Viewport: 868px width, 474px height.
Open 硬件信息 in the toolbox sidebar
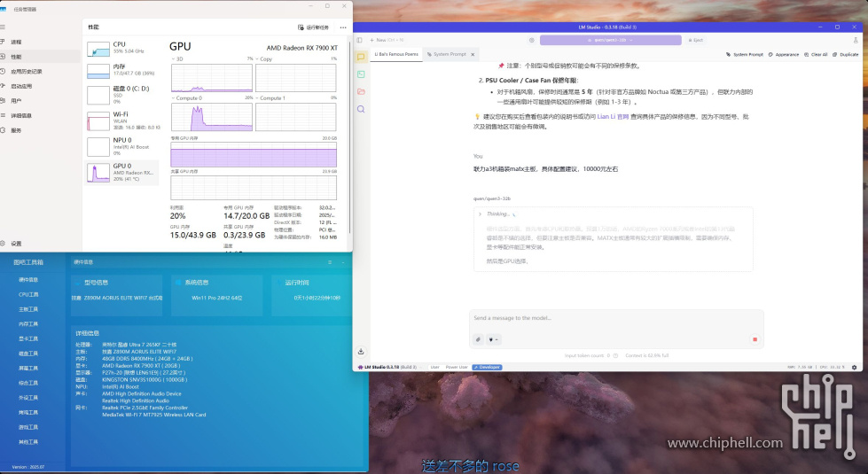pos(28,280)
